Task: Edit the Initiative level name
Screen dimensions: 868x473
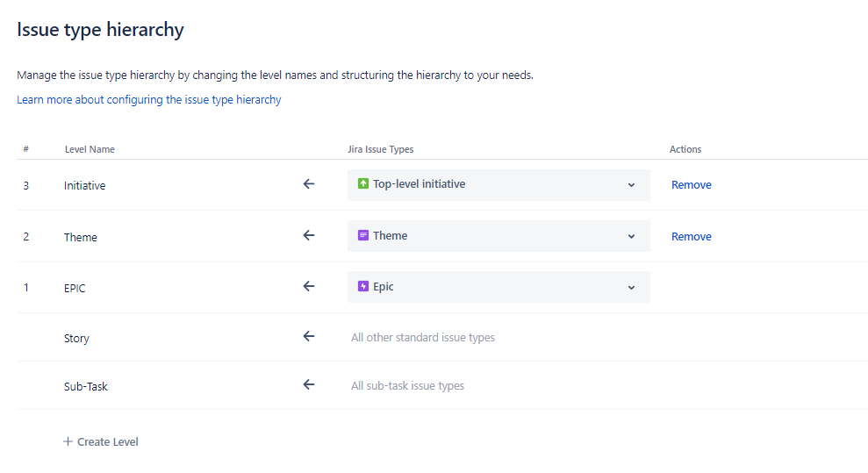Action: click(85, 185)
